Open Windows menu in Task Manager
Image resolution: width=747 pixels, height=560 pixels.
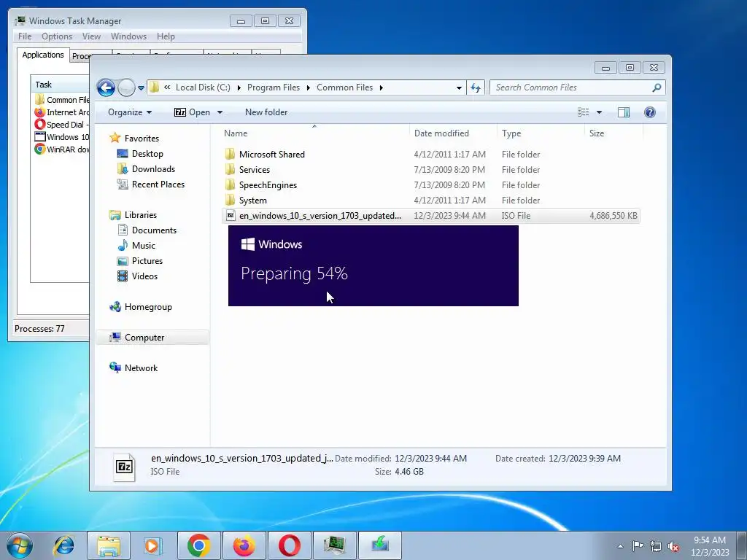[128, 36]
